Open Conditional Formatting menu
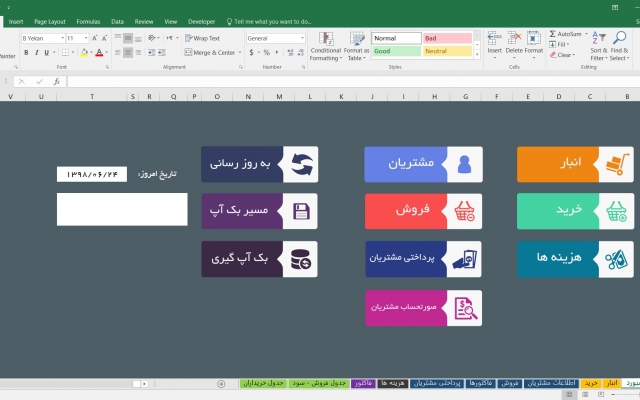 326,47
